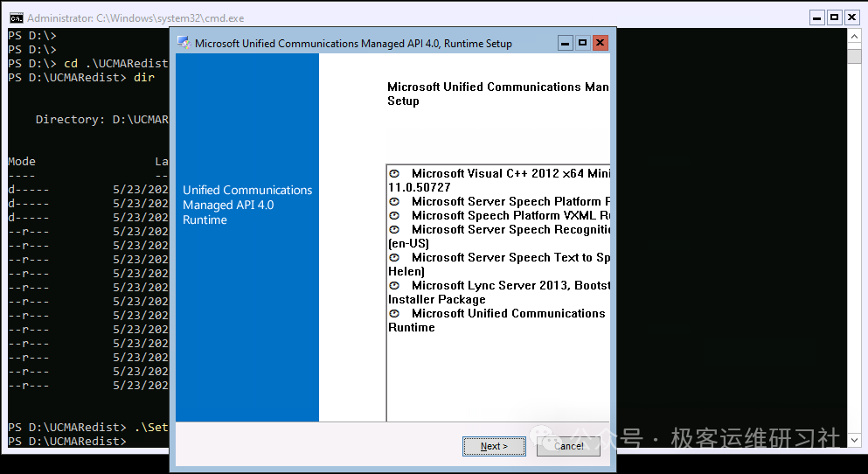
Task: Select the Microsoft Lync Server 2013 entry
Action: point(498,292)
